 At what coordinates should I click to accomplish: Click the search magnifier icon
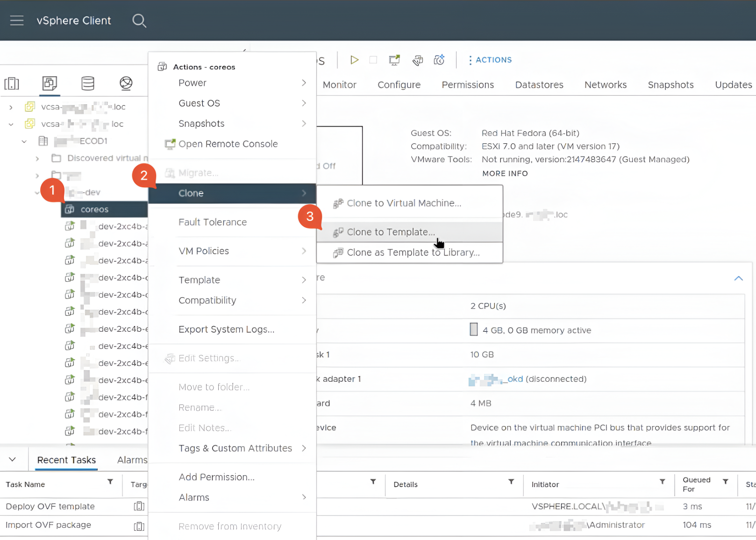(139, 21)
